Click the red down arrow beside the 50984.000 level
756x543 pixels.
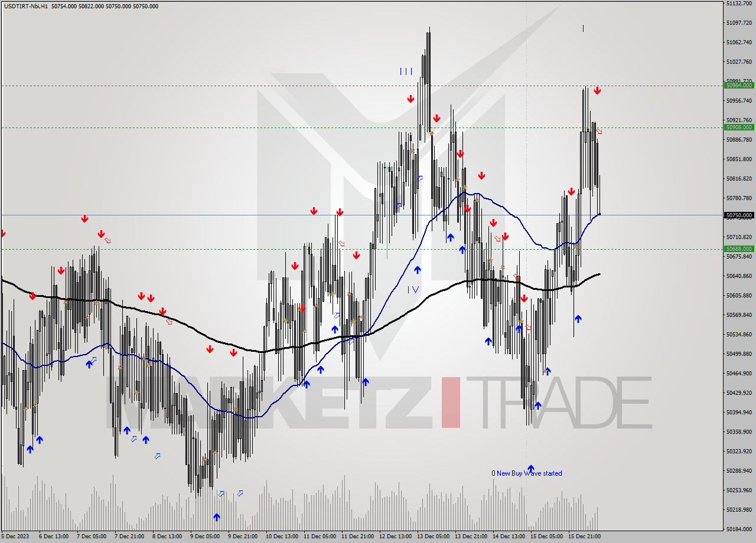(x=597, y=90)
